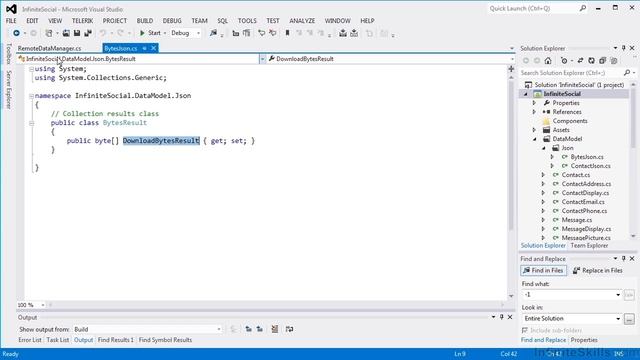The image size is (640, 360).
Task: Click the Replace in Files button
Action: point(597,270)
